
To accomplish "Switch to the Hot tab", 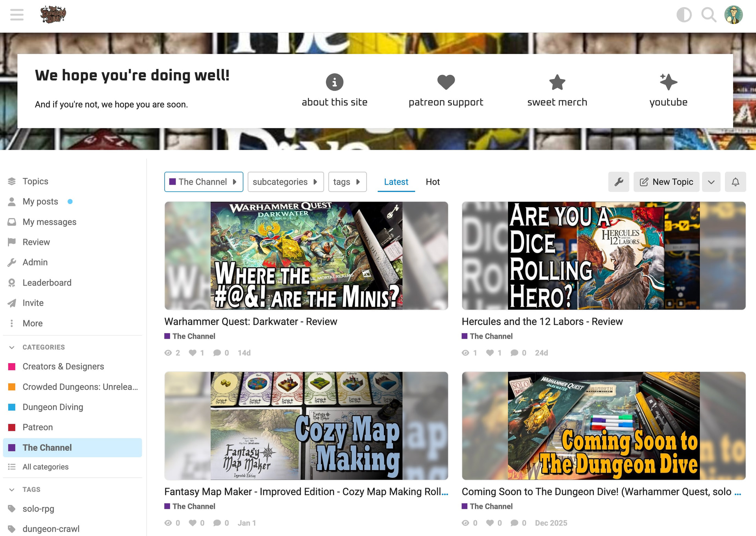I will (432, 182).
